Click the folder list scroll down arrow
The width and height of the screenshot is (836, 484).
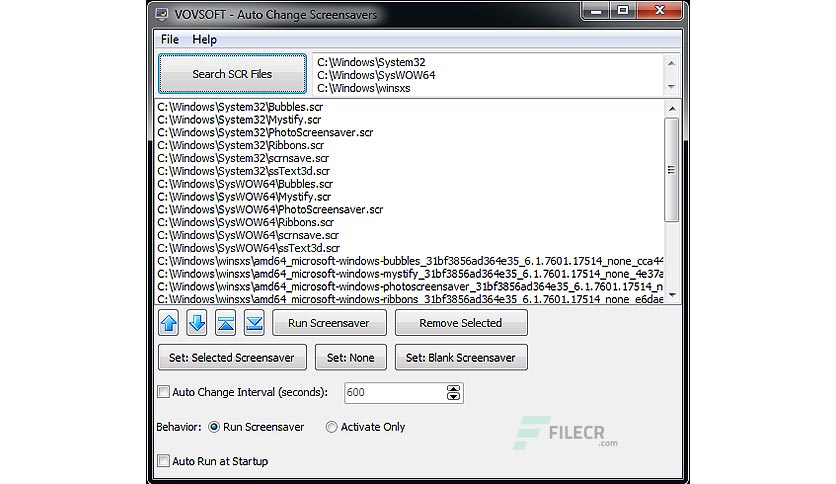coord(671,87)
